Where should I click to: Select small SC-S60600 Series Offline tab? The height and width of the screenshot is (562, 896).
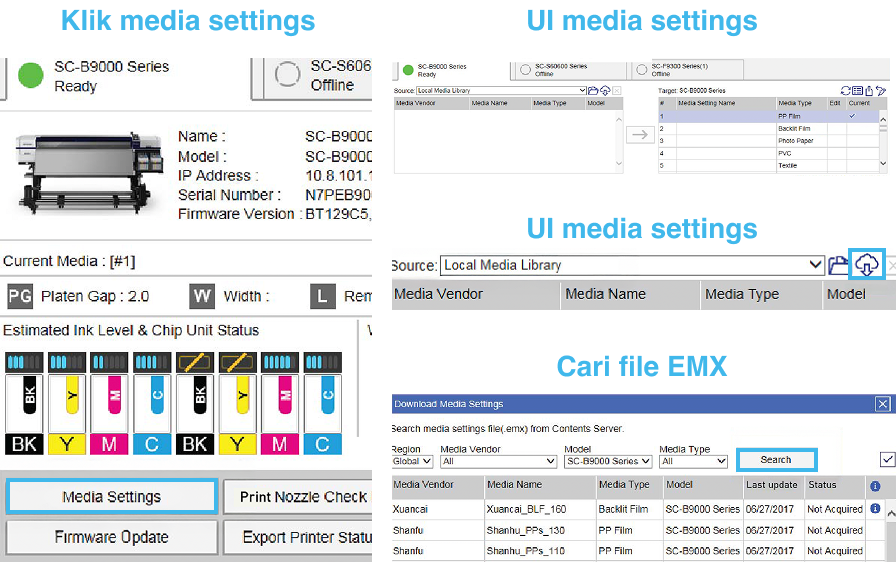tap(569, 70)
